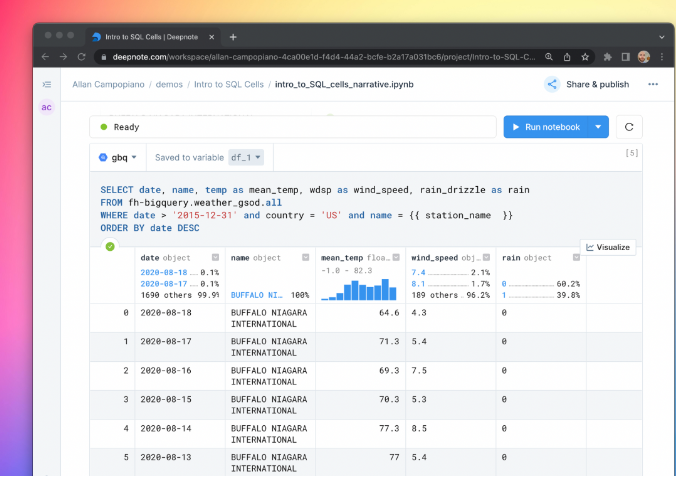Click the zoom magnifier icon in address bar
678x478 pixels.
point(549,57)
